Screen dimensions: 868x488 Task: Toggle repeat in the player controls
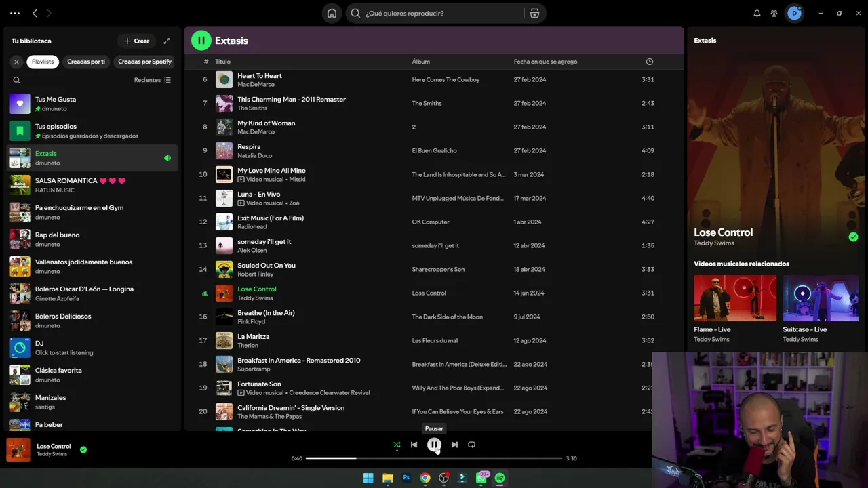[472, 445]
